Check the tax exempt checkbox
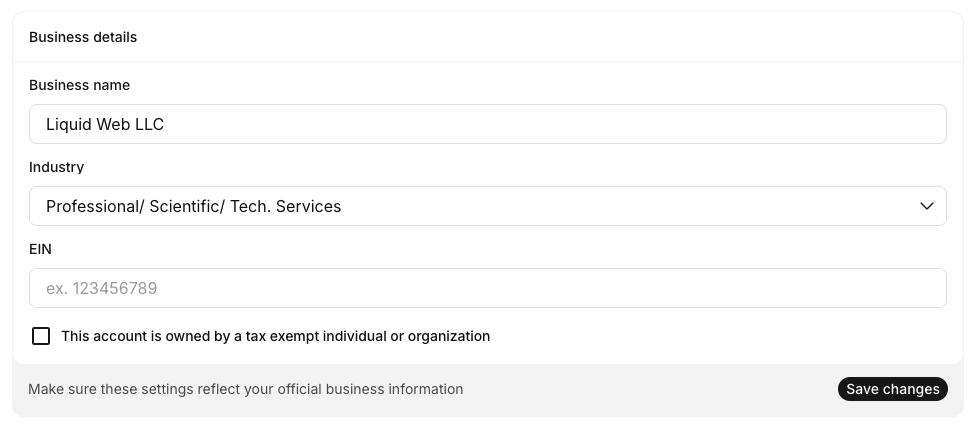This screenshot has width=980, height=433. [x=41, y=336]
